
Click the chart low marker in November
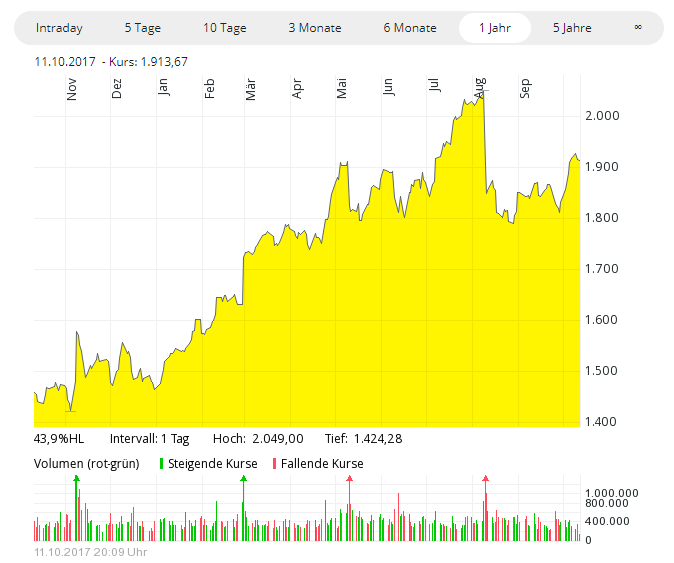click(x=70, y=412)
